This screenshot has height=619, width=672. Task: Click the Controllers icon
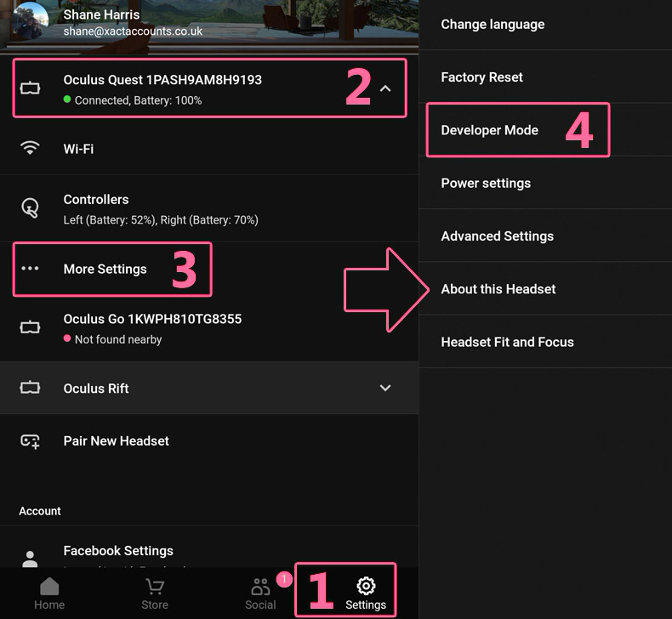(x=30, y=208)
